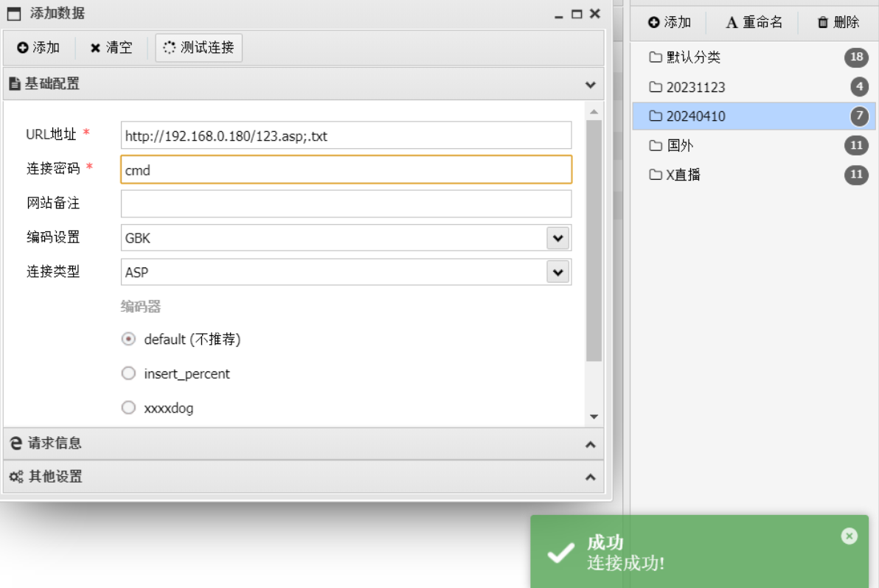Click the 连接密码 password field
The height and width of the screenshot is (588, 879).
tap(346, 169)
